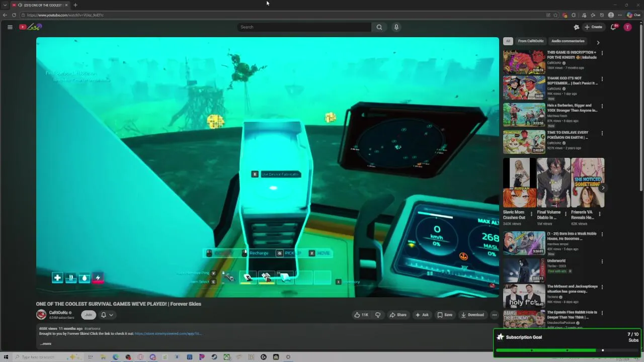Screen dimensions: 644x362
Task: Focus the YouTube search field
Action: coord(304,27)
